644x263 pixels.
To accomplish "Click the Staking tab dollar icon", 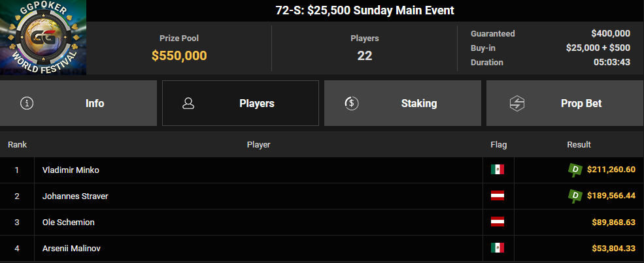I will coord(352,103).
